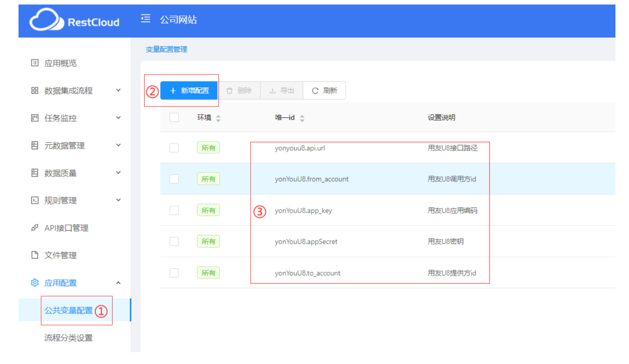The height and width of the screenshot is (364, 629).
Task: Open the 应用概览 overview icon
Action: pos(35,63)
